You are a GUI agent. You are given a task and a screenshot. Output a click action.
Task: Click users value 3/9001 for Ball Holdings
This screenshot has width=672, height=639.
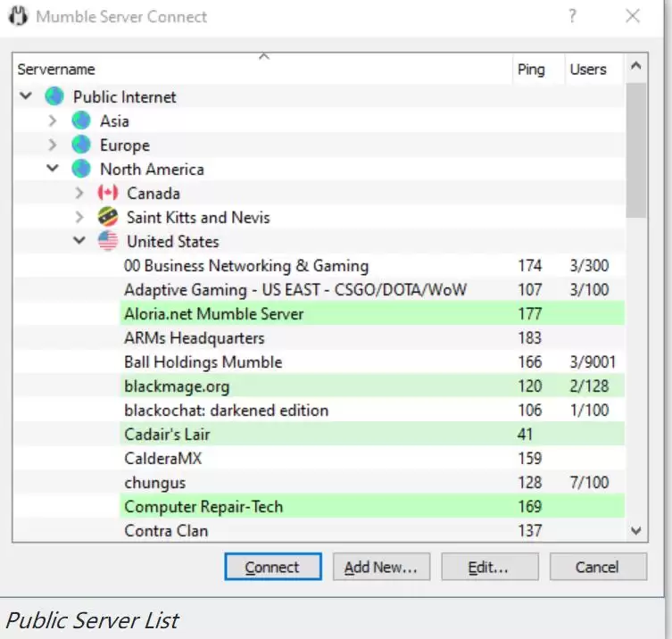593,362
